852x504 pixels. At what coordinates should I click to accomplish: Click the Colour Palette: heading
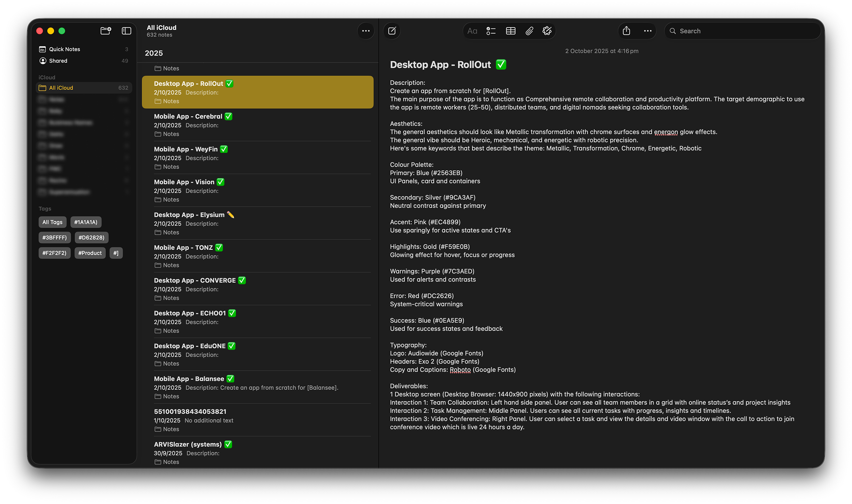click(412, 165)
